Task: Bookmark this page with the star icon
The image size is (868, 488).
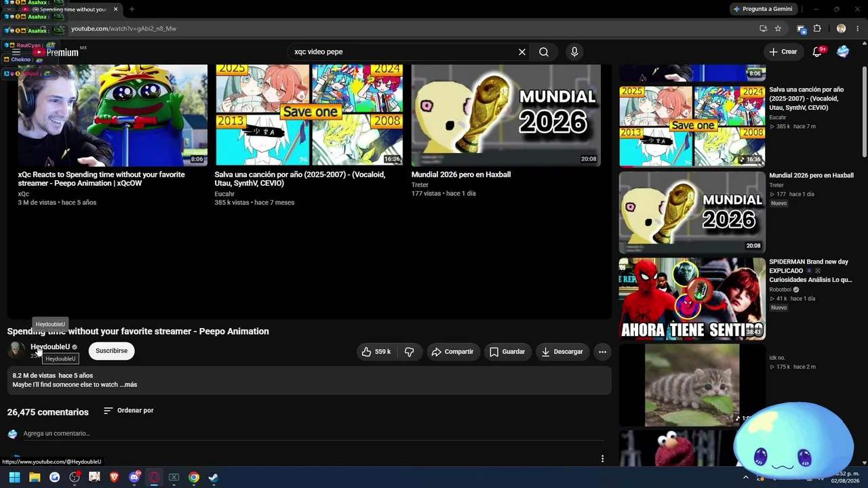Action: pos(778,28)
